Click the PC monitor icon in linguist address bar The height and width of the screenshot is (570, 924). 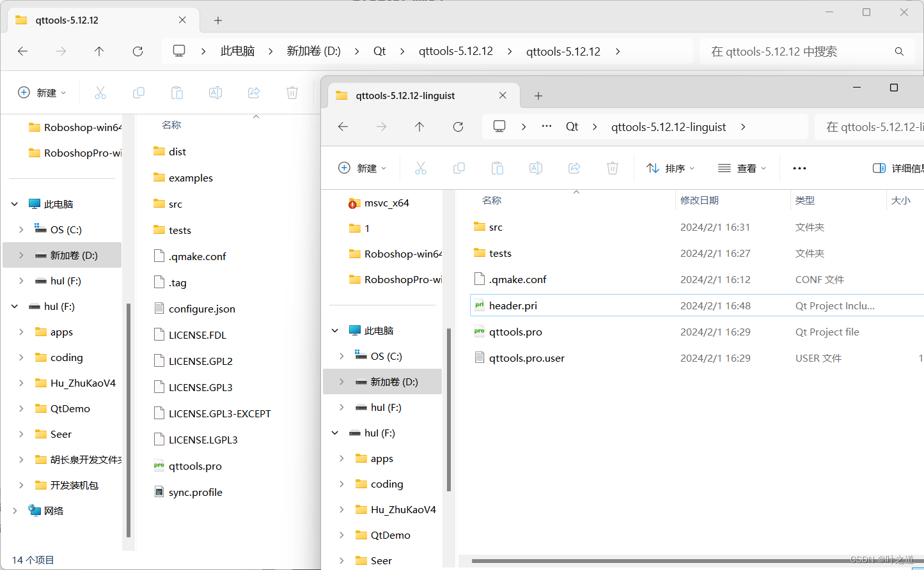(x=499, y=126)
